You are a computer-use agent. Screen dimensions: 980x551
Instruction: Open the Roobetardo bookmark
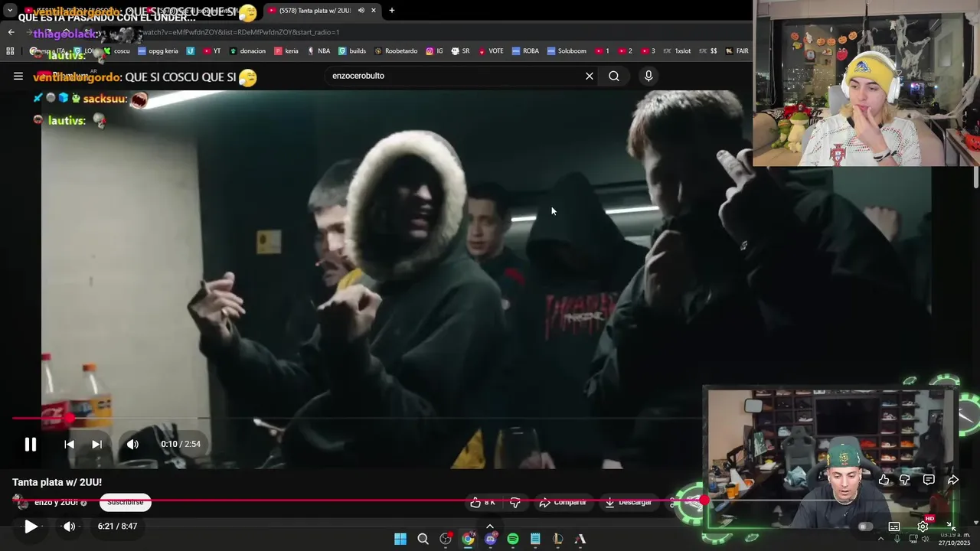[396, 51]
